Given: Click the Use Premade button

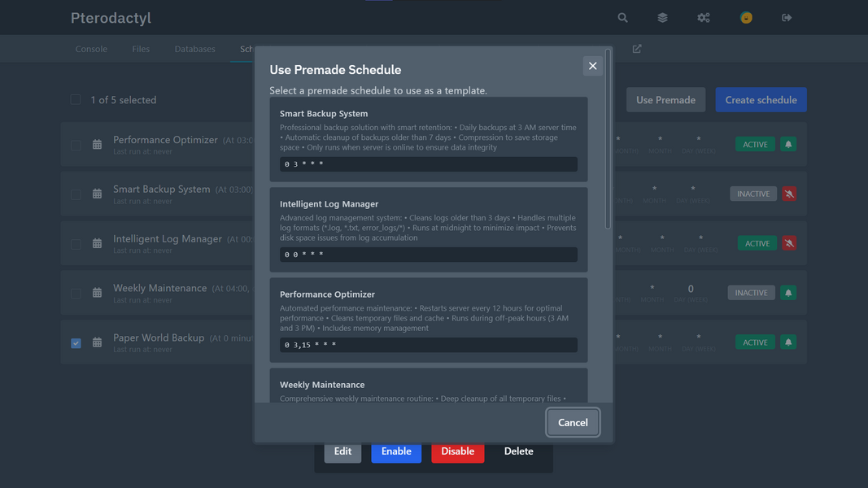Looking at the screenshot, I should coord(665,99).
